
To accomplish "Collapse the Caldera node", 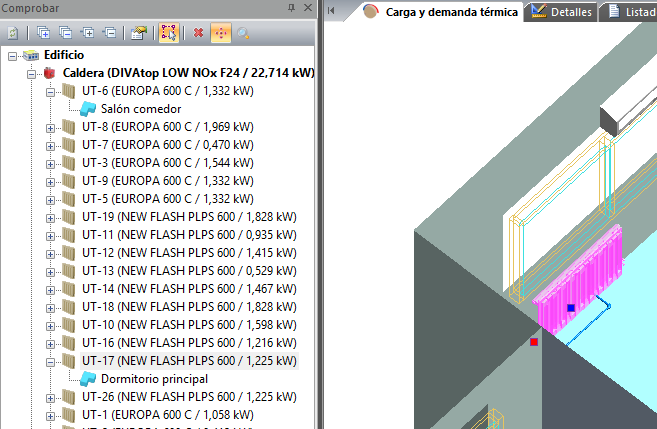I will tap(31, 74).
